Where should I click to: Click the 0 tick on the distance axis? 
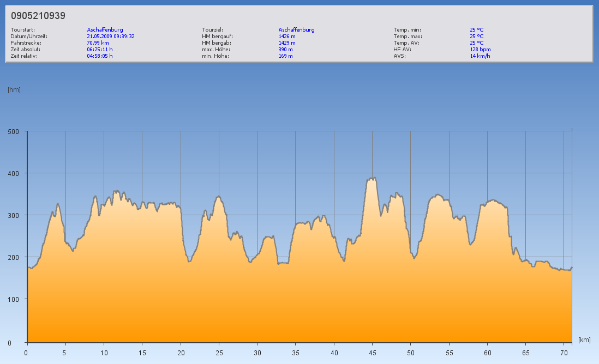click(x=26, y=353)
